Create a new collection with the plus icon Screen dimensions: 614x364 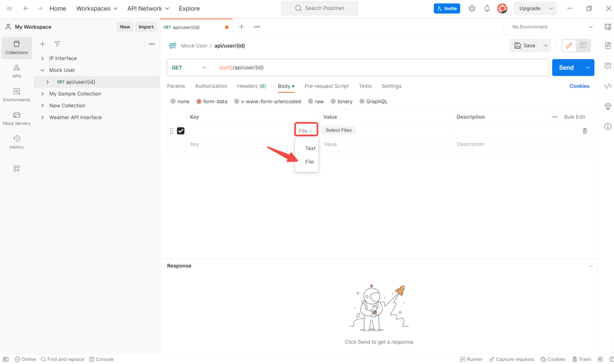pos(42,44)
